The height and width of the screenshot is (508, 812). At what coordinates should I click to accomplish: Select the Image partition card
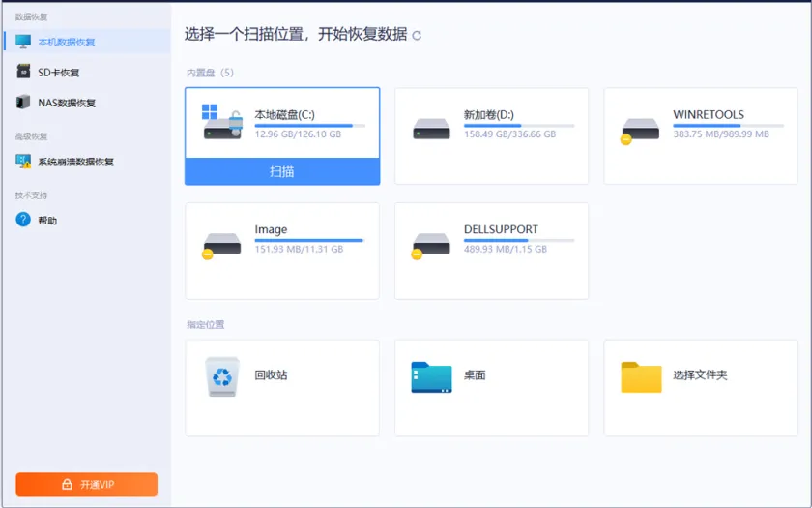(282, 251)
